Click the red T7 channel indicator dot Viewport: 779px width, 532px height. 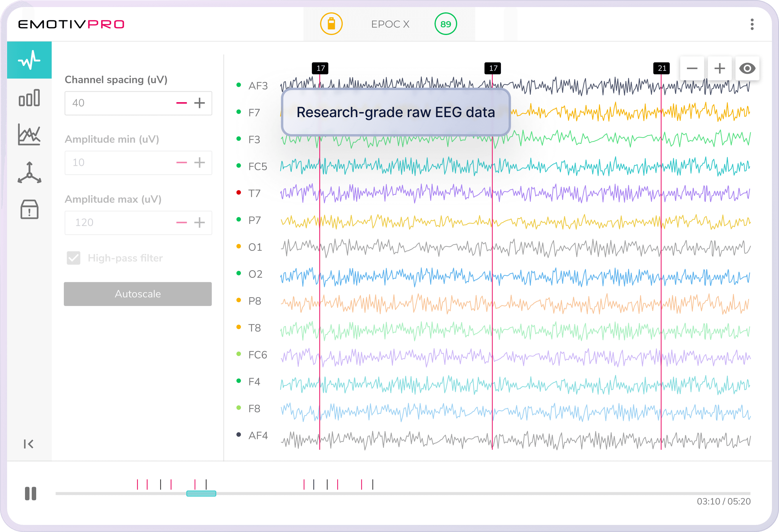[x=239, y=192]
